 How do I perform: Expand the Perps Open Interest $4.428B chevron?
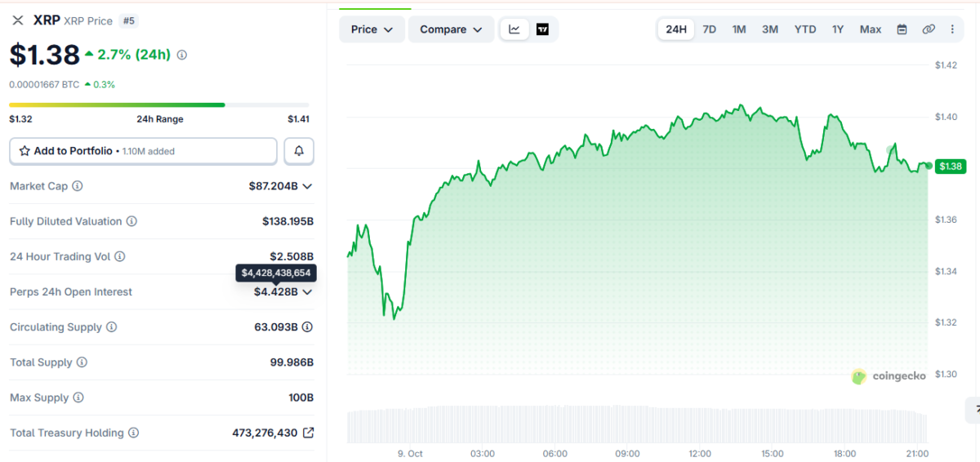coord(307,291)
